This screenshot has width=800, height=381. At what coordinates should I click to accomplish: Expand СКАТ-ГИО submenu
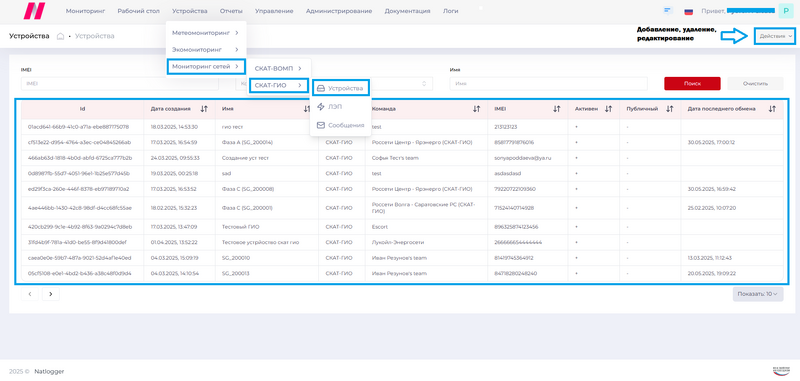pos(279,85)
